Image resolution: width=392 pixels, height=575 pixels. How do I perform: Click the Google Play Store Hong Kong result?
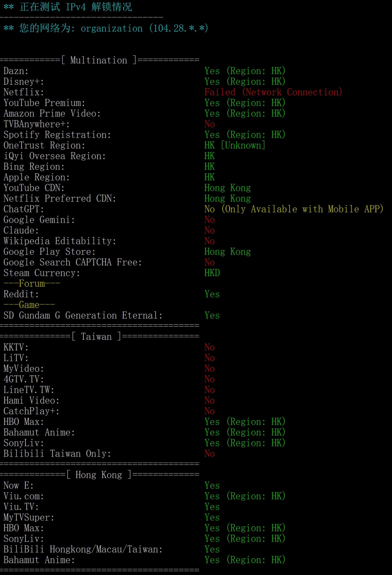227,252
